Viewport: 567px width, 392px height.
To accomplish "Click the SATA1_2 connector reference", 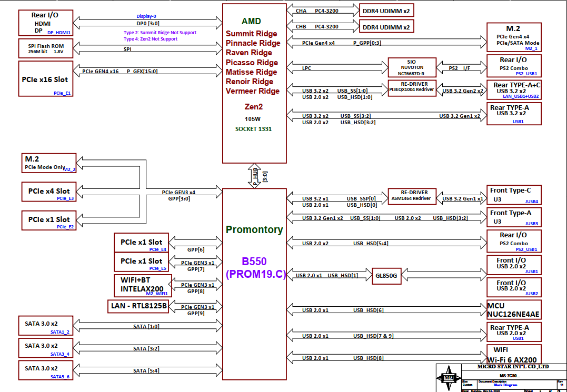I will (x=60, y=332).
